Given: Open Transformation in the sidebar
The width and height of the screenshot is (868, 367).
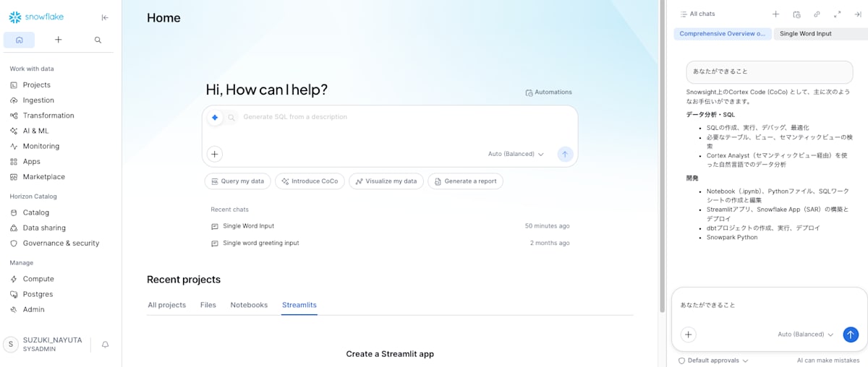Looking at the screenshot, I should [48, 116].
